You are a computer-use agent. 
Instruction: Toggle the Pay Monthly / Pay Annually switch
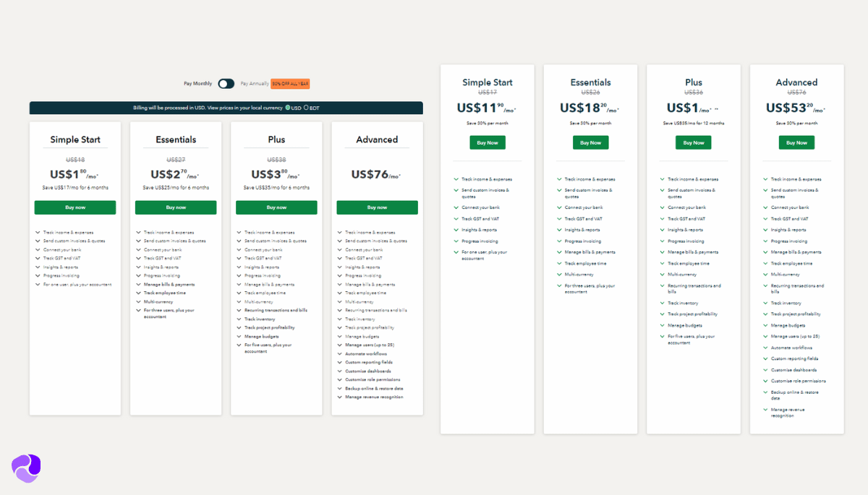tap(226, 84)
